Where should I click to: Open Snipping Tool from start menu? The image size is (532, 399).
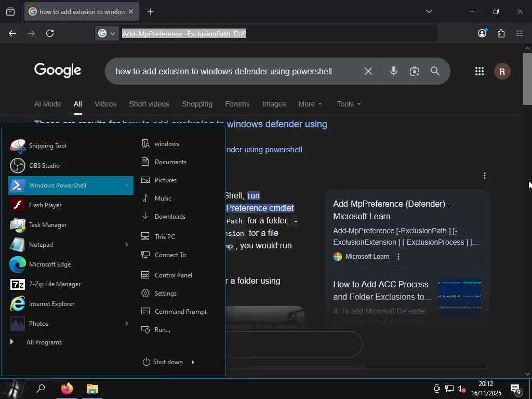[x=71, y=146]
